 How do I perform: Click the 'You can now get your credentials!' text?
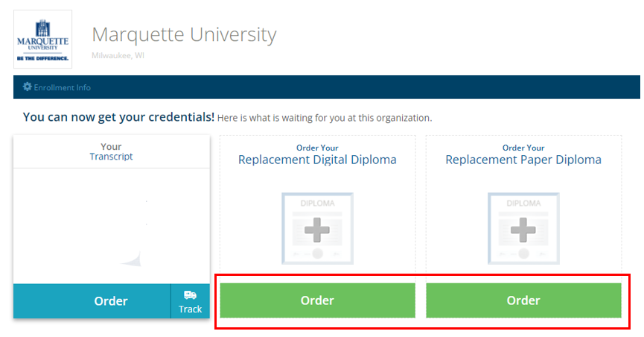(118, 117)
